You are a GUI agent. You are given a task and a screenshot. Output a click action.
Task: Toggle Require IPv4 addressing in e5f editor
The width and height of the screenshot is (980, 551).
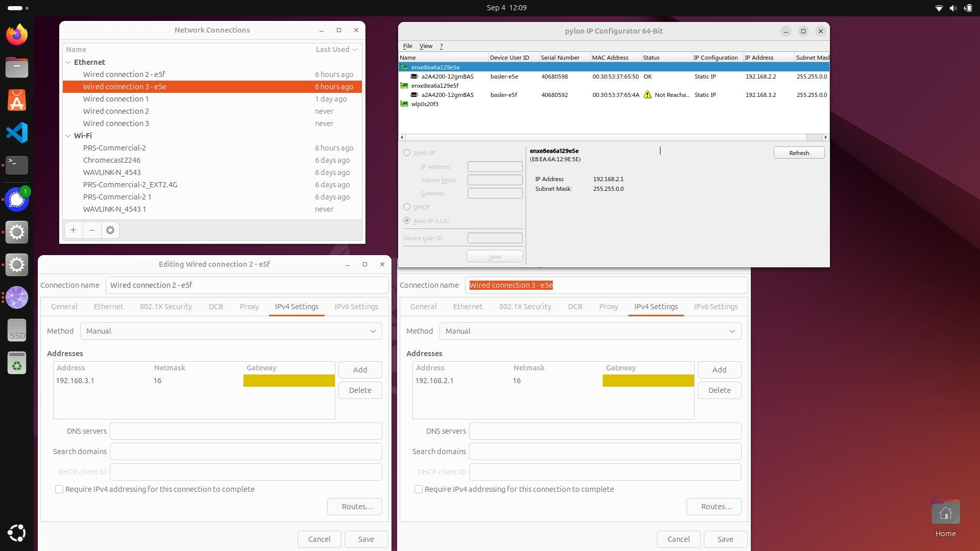(x=59, y=489)
